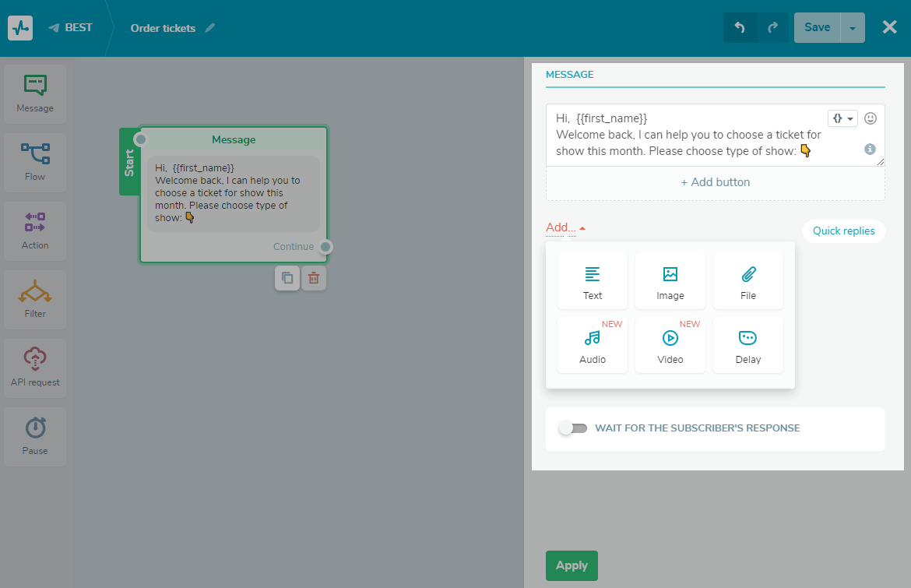
Task: Open the variables dropdown in message editor
Action: (842, 118)
